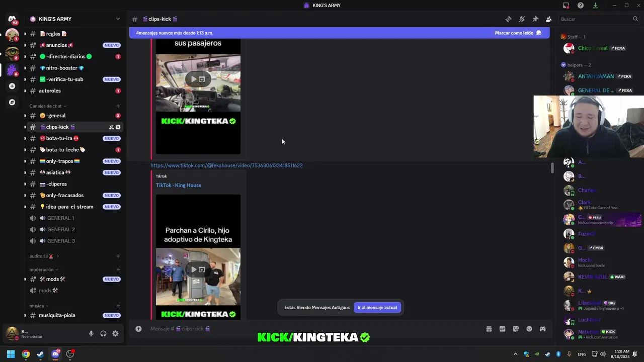Attach a file with plus button
Image resolution: width=644 pixels, height=362 pixels.
pyautogui.click(x=138, y=329)
